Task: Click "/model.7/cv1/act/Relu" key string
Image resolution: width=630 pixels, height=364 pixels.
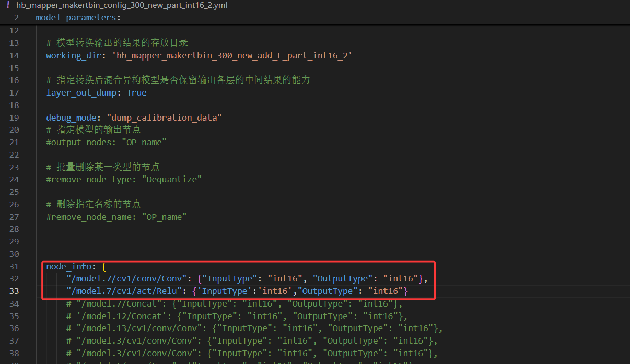Action: (124, 291)
